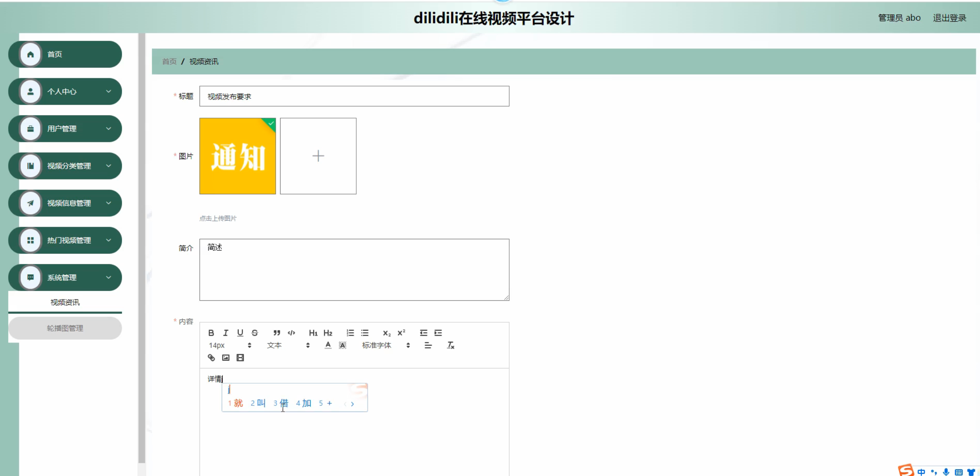Insert a hyperlink into the content

211,358
